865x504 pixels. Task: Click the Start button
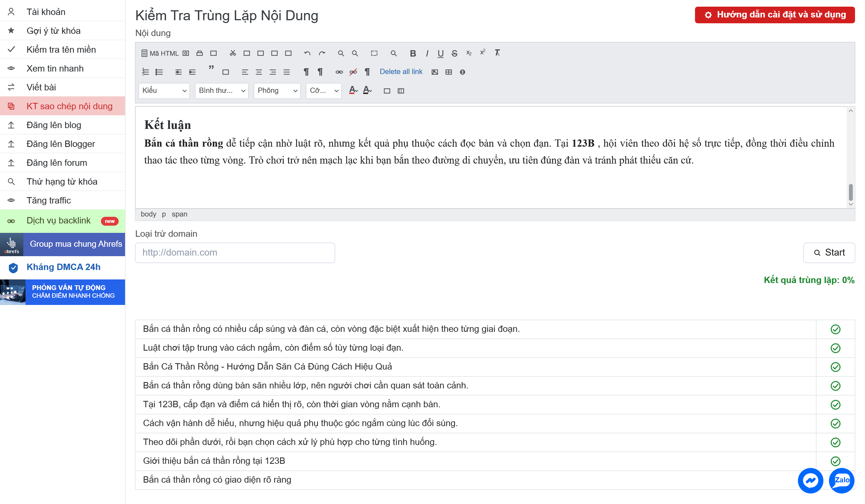point(829,253)
